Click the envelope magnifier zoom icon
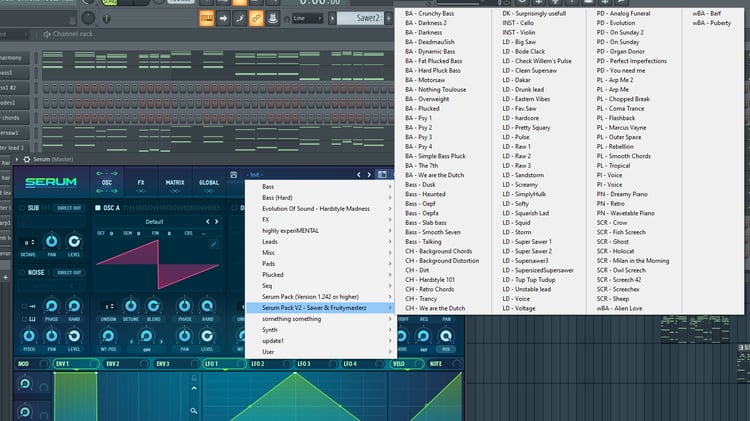 (194, 411)
